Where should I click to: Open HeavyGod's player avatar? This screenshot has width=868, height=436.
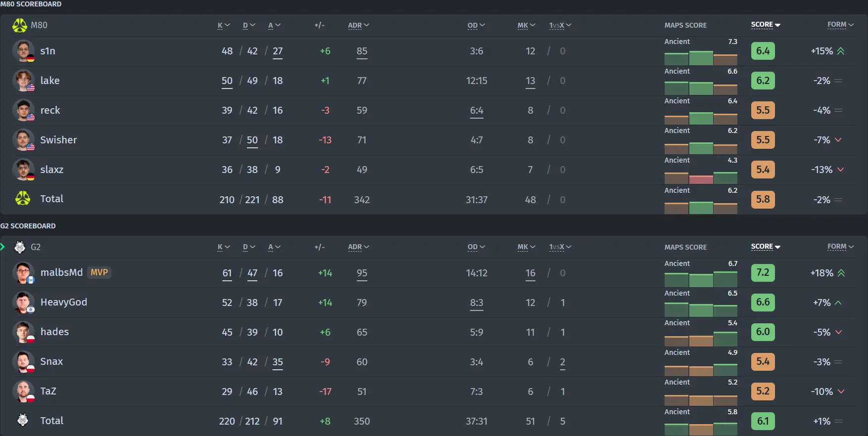(23, 303)
